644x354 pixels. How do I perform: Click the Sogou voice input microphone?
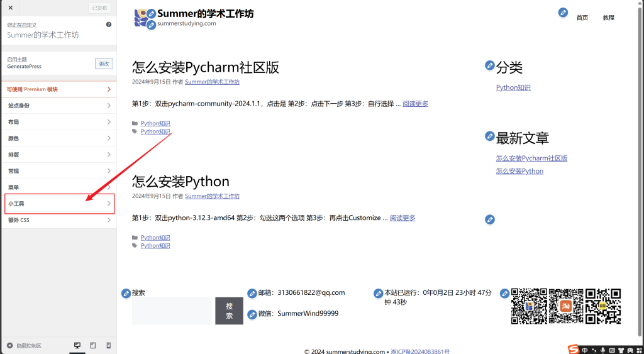click(x=603, y=350)
